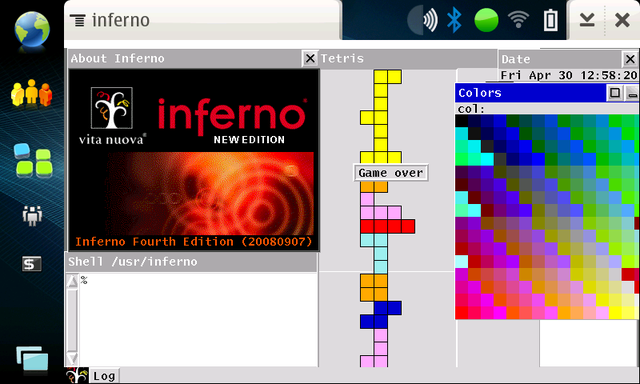This screenshot has width=640, height=384.
Task: Pick the yellow swatch in bottom row
Action: (615, 313)
